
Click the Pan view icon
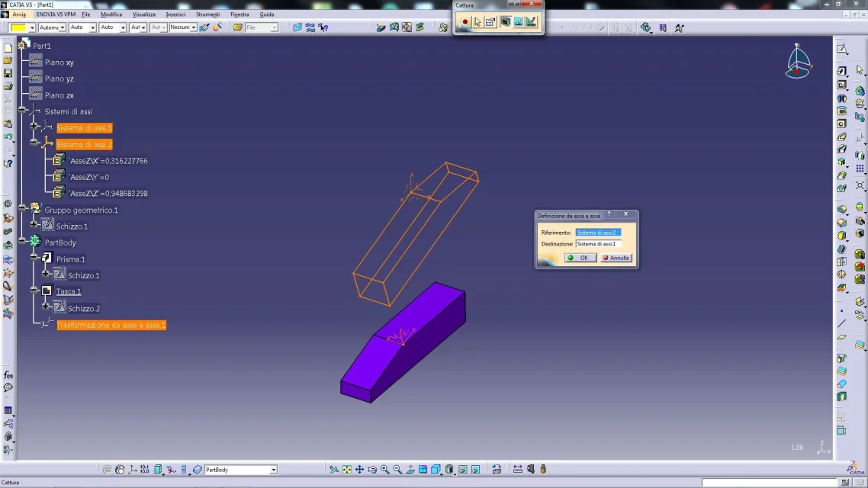359,470
